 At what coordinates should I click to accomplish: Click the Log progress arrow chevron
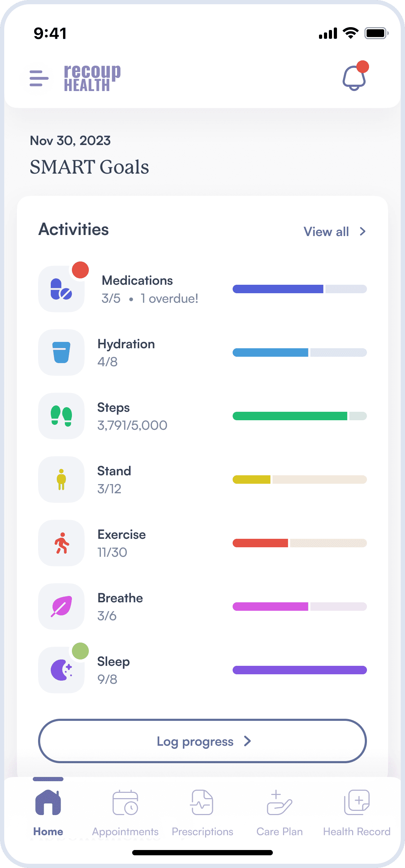click(247, 741)
